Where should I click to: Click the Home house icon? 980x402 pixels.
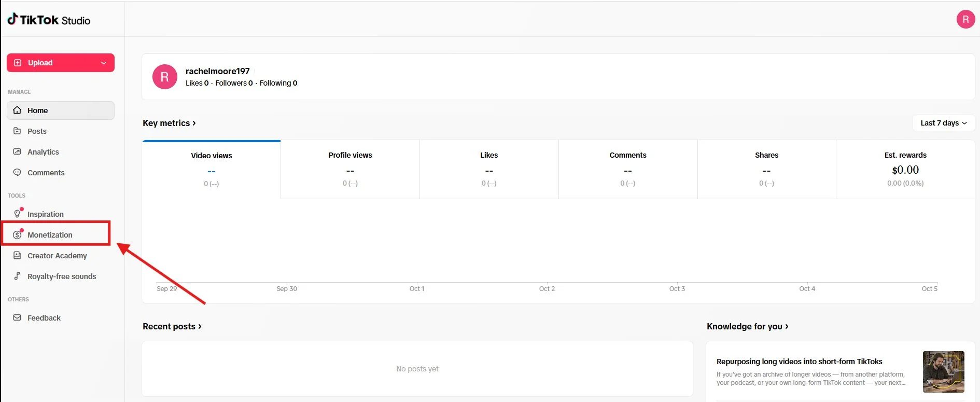pos(17,110)
